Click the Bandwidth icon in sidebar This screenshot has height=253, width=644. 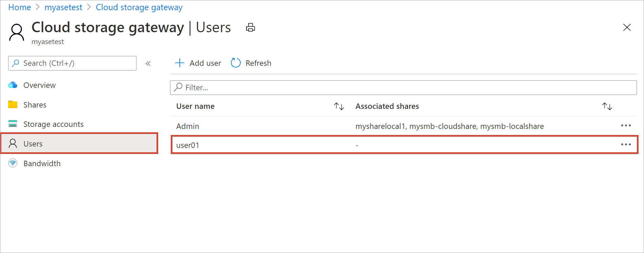13,163
